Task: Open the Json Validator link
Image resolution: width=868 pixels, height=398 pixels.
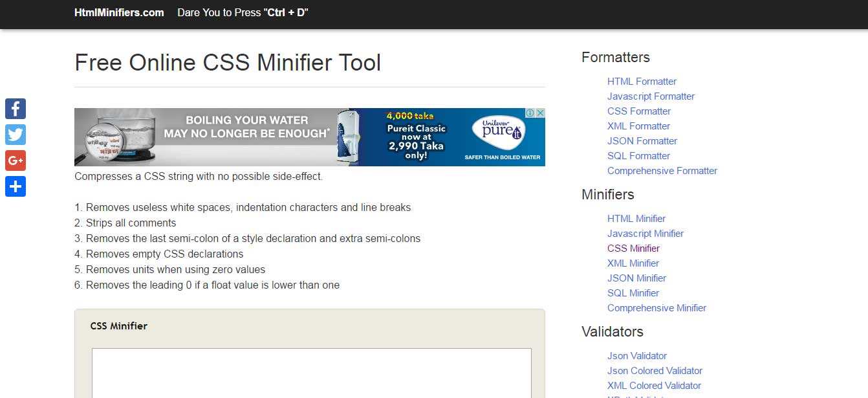Action: click(x=636, y=356)
